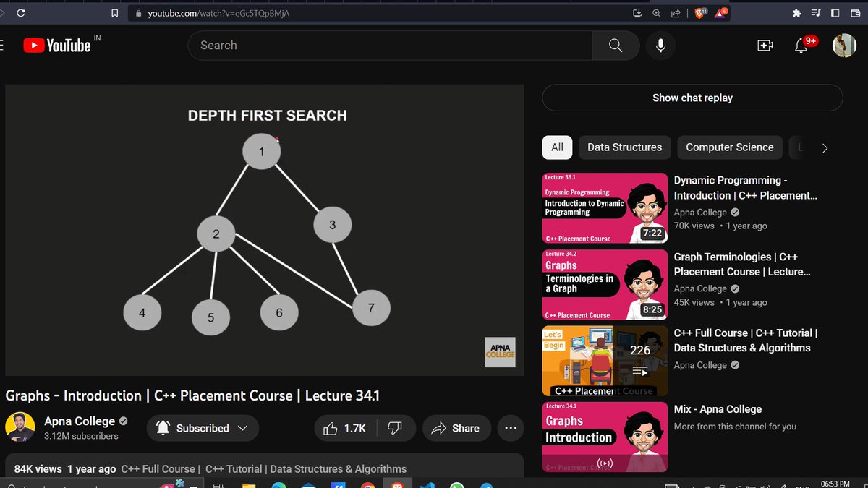
Task: Open the more actions three-dot menu
Action: 511,428
